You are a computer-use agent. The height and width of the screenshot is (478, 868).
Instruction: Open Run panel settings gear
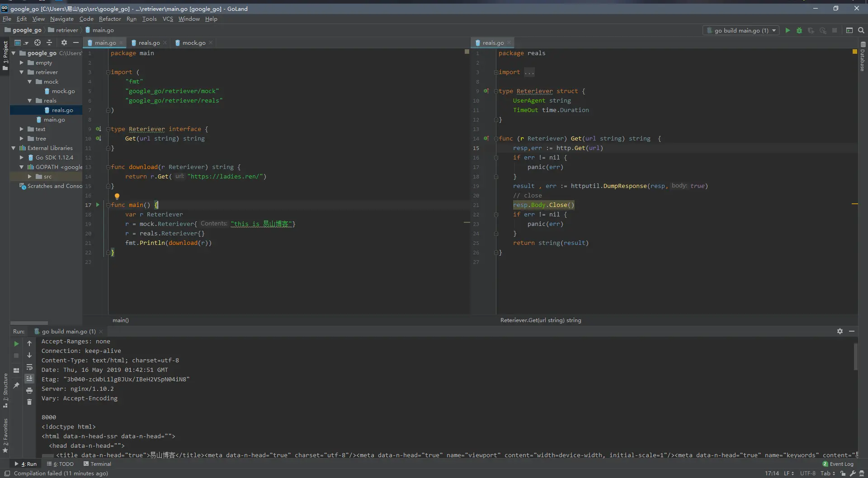[840, 331]
